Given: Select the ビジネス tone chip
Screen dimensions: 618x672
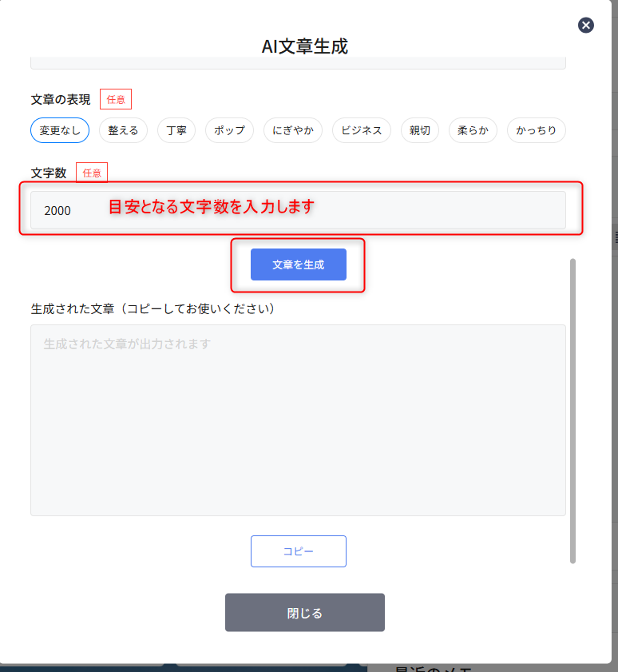Looking at the screenshot, I should click(x=362, y=130).
